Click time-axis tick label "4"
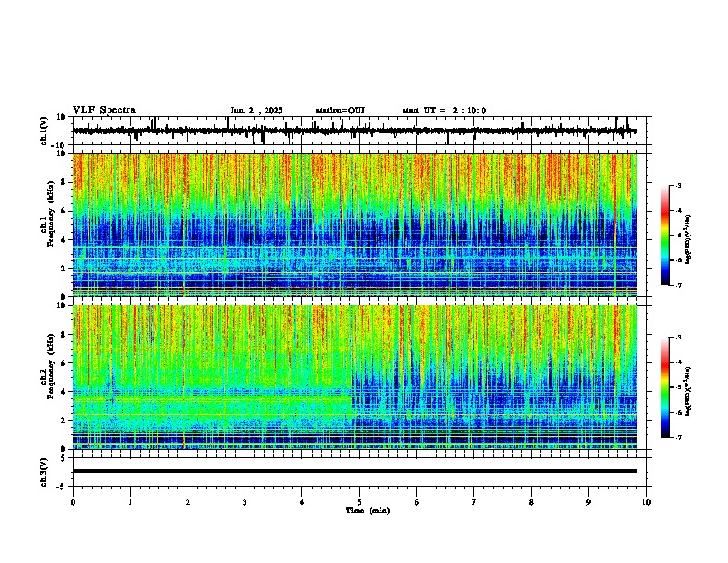Image resolution: width=728 pixels, height=563 pixels. (x=302, y=502)
